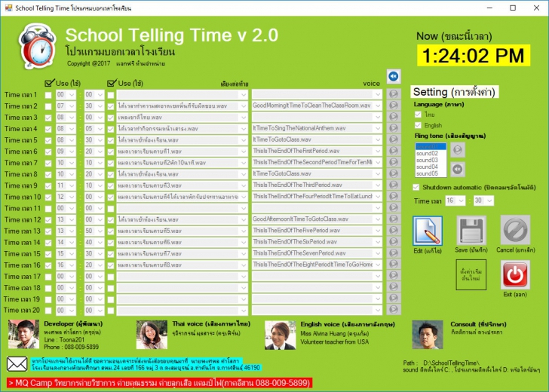Screen dimensions: 549x392
Task: Toggle the second Use master checkbox
Action: click(112, 83)
